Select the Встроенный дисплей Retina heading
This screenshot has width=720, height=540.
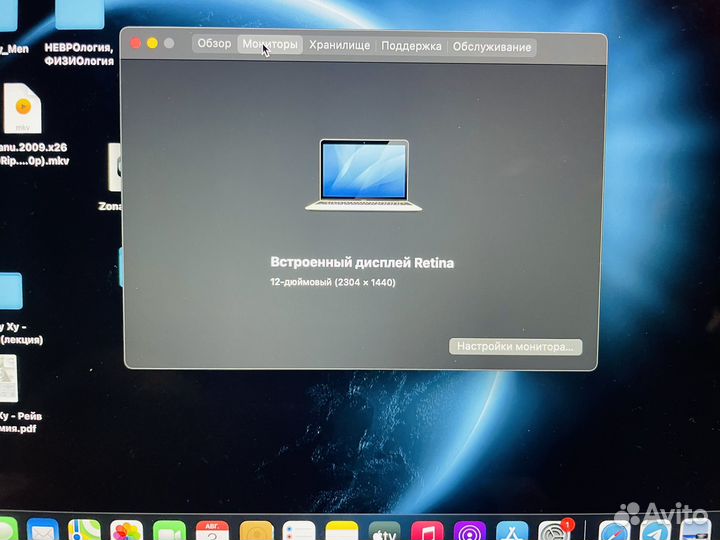pos(362,263)
